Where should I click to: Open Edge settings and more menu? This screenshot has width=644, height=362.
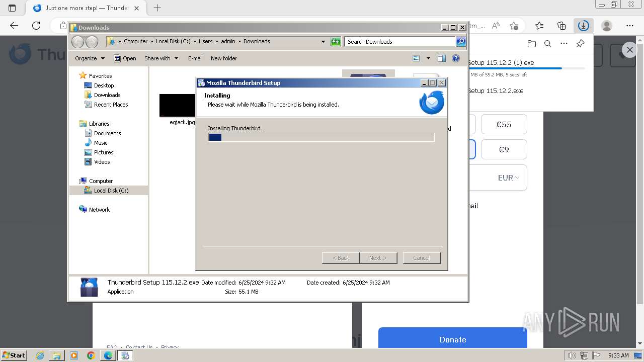(x=630, y=26)
